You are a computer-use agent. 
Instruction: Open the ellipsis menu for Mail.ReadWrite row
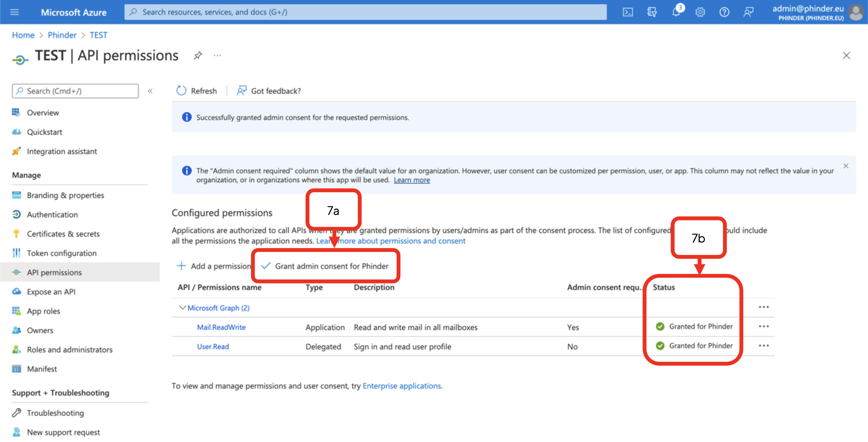tap(763, 326)
